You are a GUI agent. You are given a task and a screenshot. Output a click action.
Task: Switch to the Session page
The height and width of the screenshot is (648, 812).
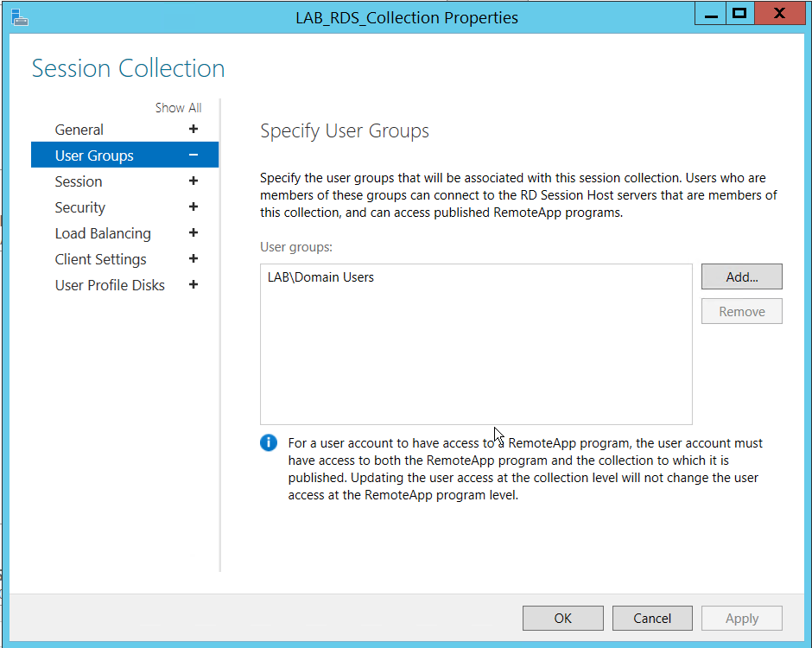(x=79, y=181)
